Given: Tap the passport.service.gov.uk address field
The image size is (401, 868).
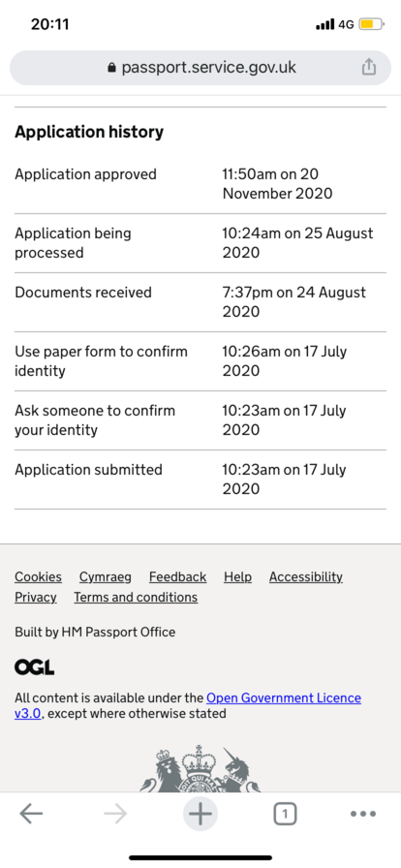Looking at the screenshot, I should point(200,68).
